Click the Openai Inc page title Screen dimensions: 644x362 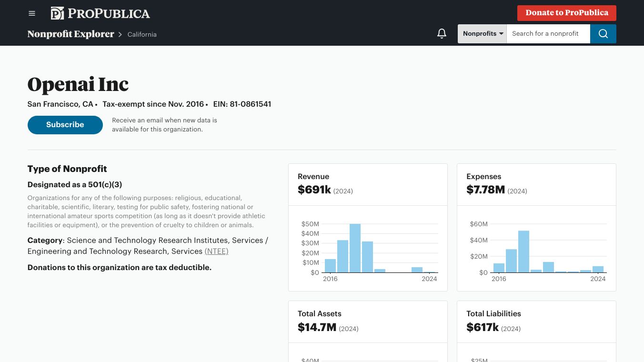pyautogui.click(x=78, y=85)
